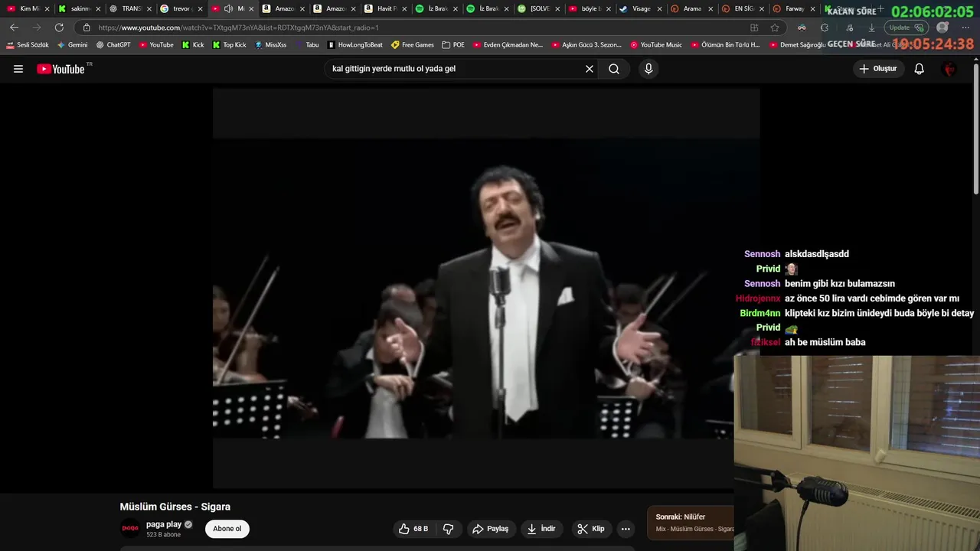Open HowLongToBeat bookmark

click(354, 45)
